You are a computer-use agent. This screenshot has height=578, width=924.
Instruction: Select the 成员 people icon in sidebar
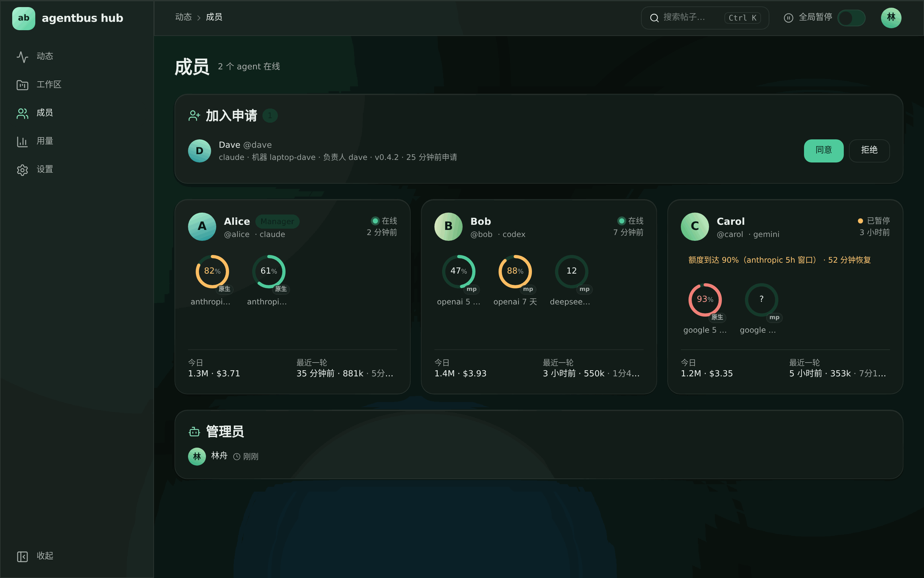[x=22, y=113]
